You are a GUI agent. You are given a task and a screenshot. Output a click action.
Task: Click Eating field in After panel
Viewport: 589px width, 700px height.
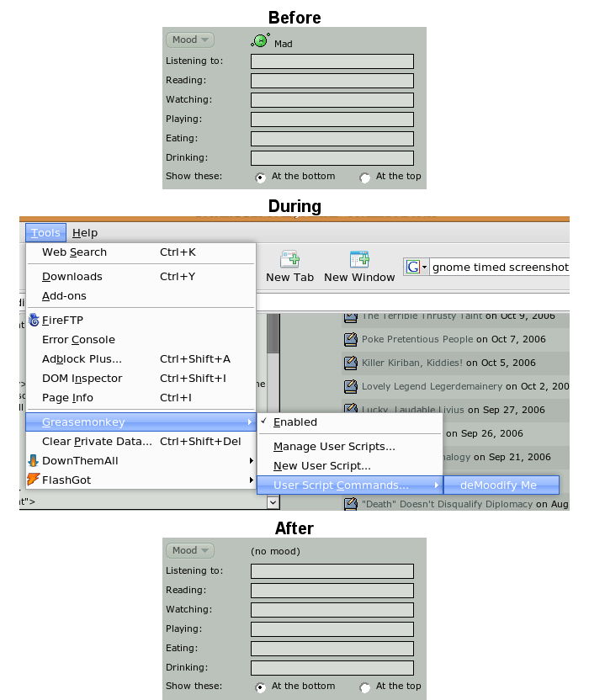tap(332, 649)
